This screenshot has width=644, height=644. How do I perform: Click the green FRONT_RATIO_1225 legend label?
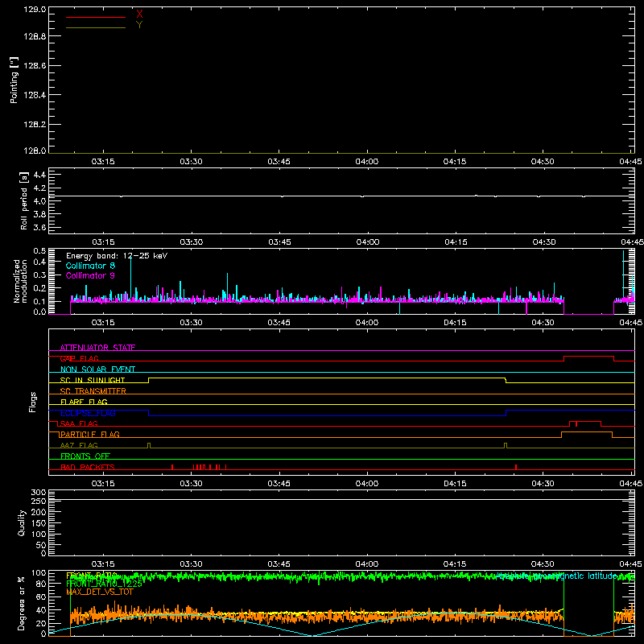pyautogui.click(x=105, y=584)
